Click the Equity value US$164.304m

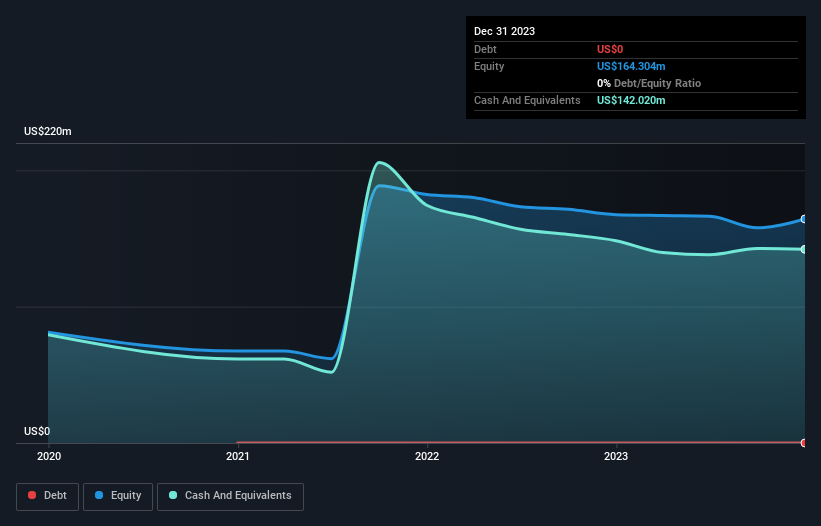click(x=631, y=66)
